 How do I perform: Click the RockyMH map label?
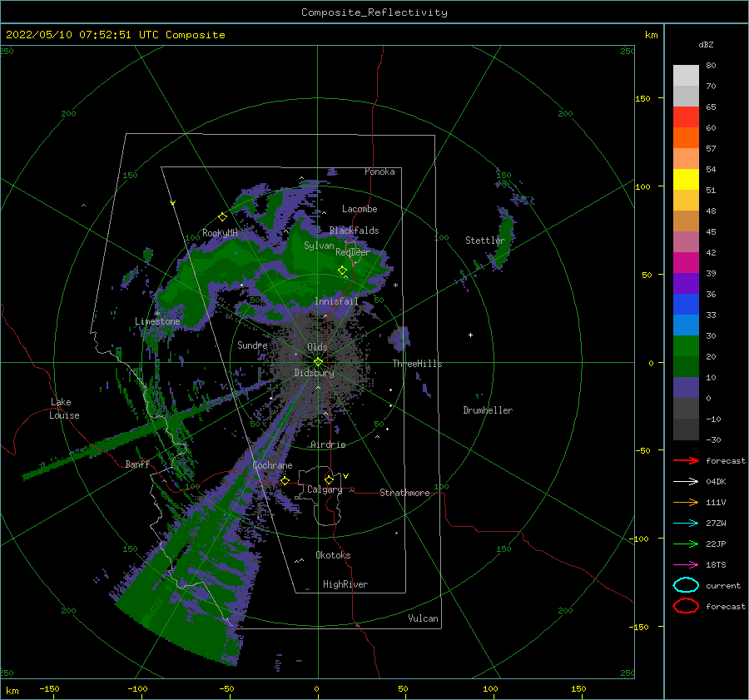click(220, 233)
